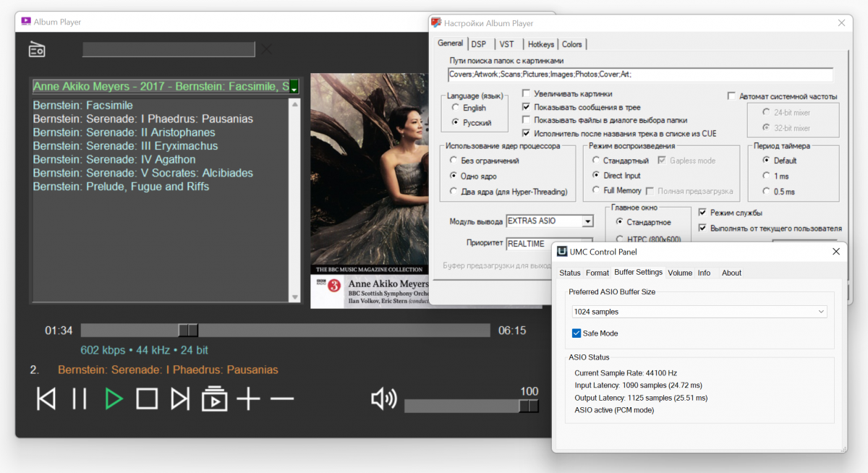
Task: Click the minus icon in the player controls
Action: click(x=282, y=399)
